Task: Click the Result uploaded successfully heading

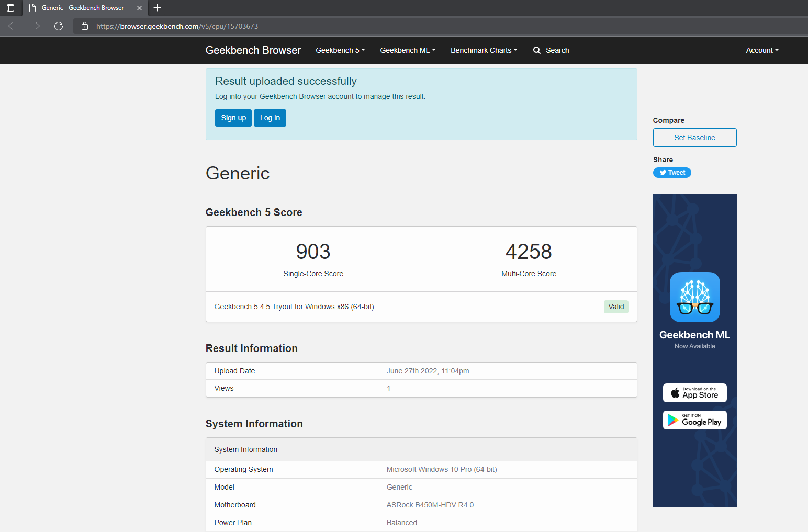Action: [286, 81]
